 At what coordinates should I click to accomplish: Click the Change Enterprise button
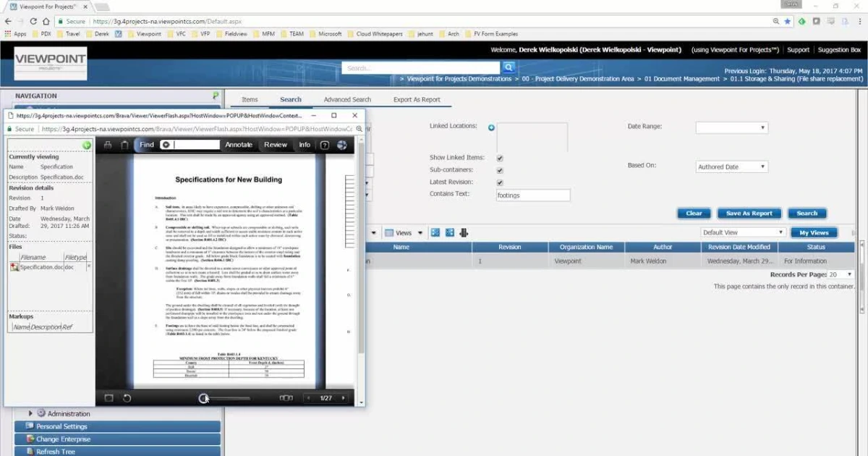(x=117, y=439)
